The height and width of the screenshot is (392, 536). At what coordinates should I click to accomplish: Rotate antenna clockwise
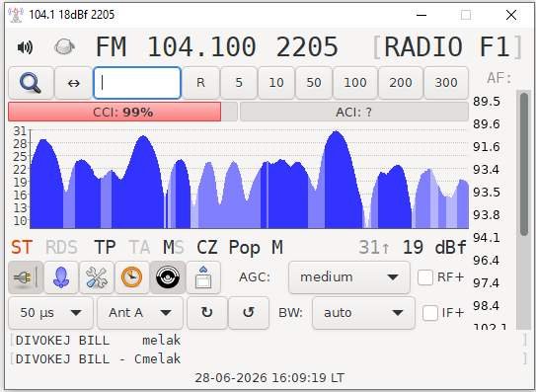tap(207, 313)
